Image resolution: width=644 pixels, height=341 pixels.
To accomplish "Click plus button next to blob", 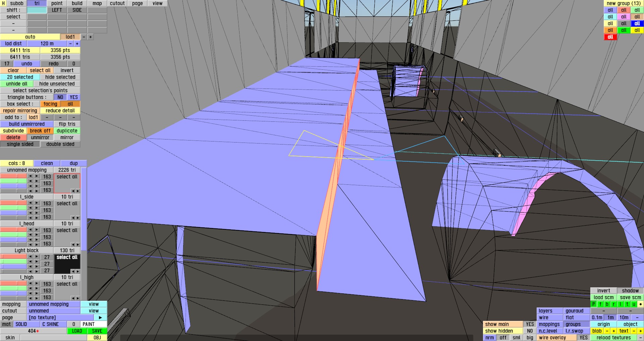I will click(614, 331).
